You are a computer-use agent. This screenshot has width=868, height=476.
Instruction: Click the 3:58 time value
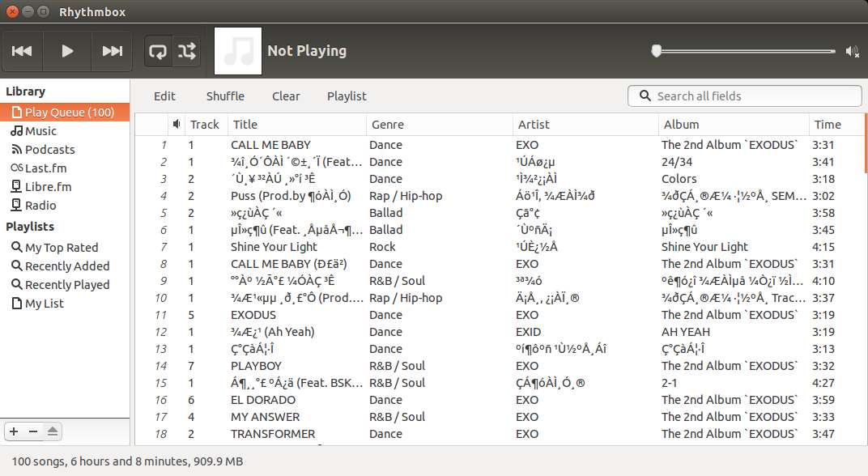(x=823, y=213)
